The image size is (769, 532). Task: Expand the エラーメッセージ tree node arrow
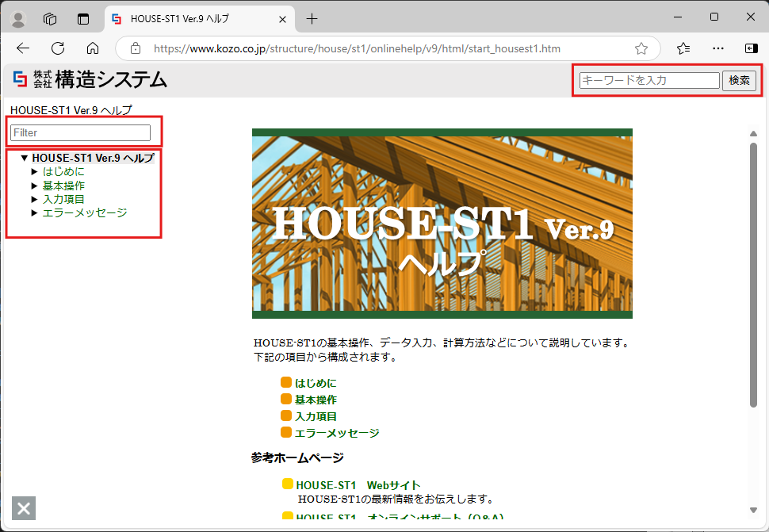[34, 212]
